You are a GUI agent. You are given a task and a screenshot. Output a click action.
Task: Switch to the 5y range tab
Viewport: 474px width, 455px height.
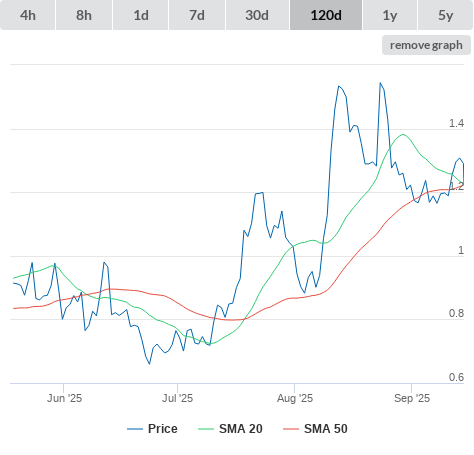click(446, 15)
